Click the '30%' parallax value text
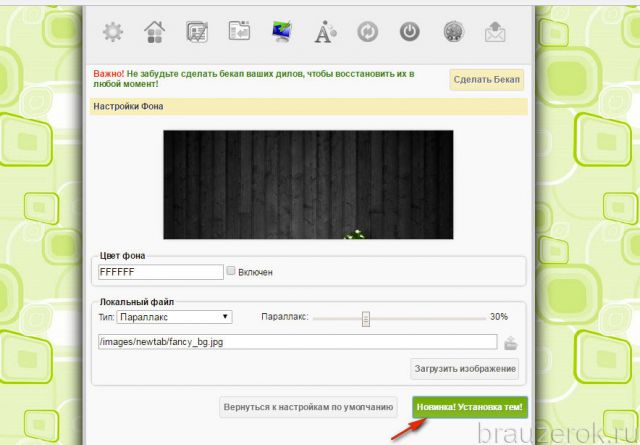 pyautogui.click(x=499, y=316)
